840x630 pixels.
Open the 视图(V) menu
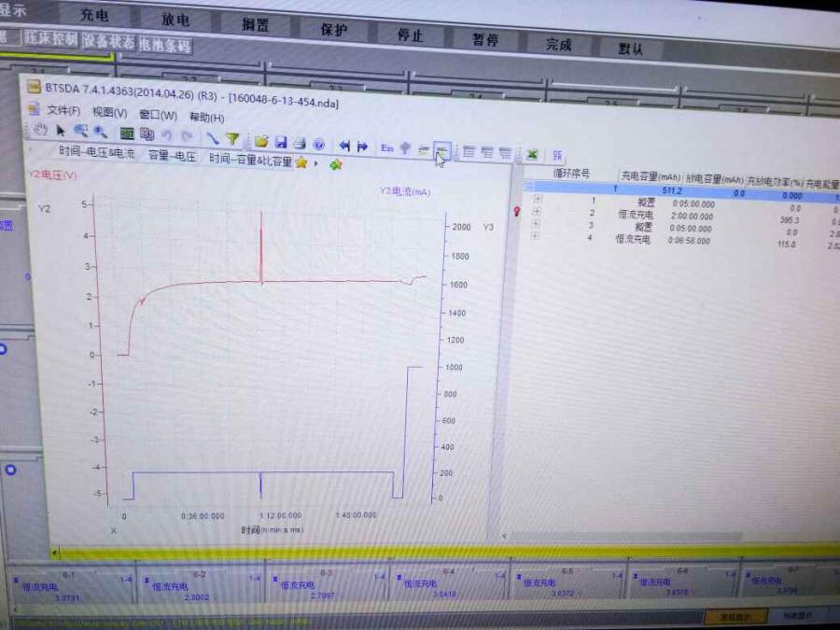click(109, 113)
